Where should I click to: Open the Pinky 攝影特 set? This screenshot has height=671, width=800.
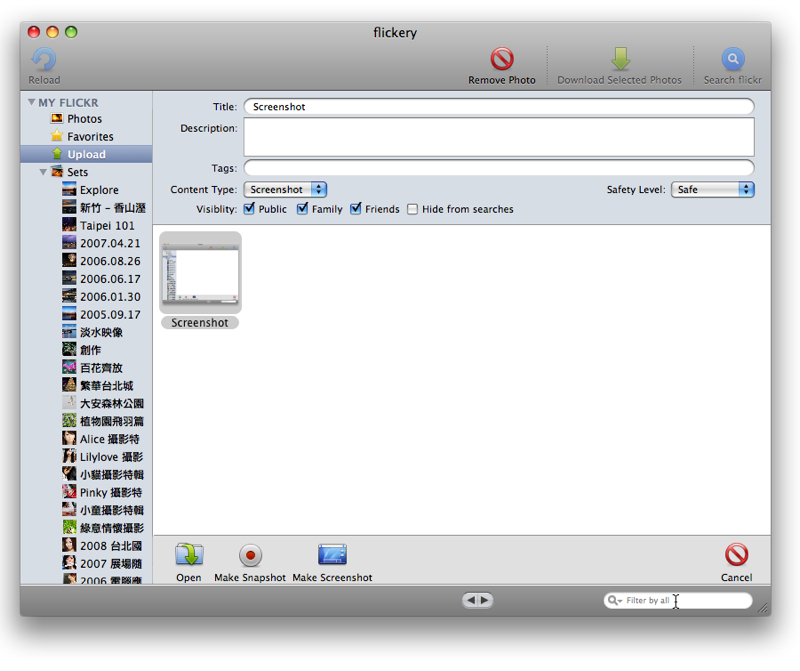tap(86, 493)
